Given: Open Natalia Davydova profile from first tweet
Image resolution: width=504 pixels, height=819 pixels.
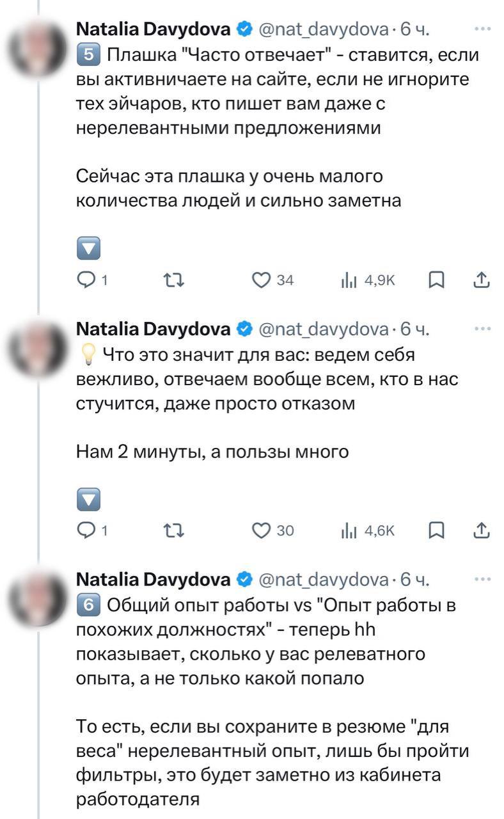Looking at the screenshot, I should tap(153, 29).
